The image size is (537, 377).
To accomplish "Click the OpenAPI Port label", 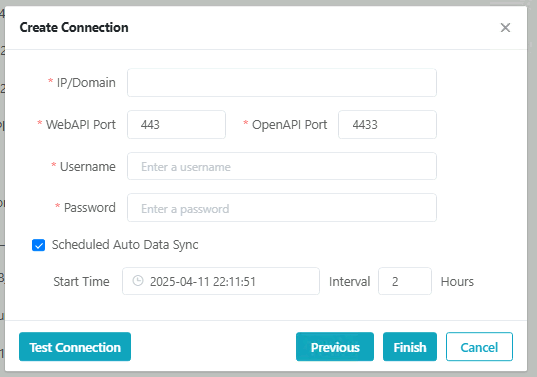I will coord(289,125).
